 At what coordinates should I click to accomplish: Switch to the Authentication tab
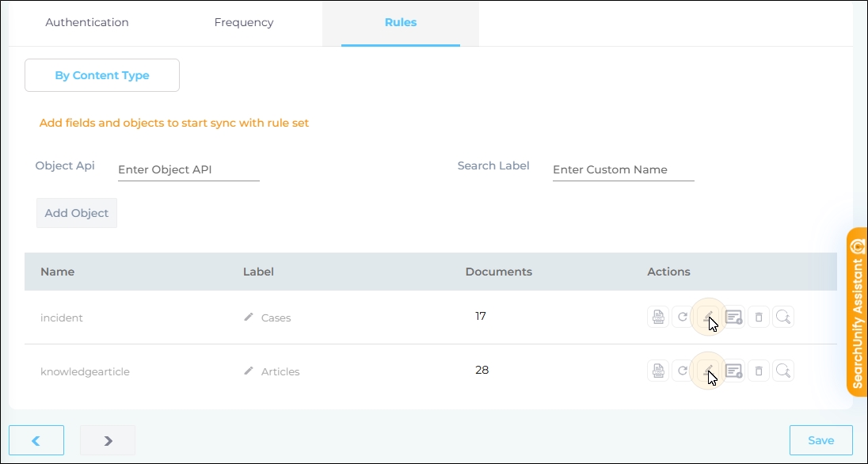(x=87, y=22)
